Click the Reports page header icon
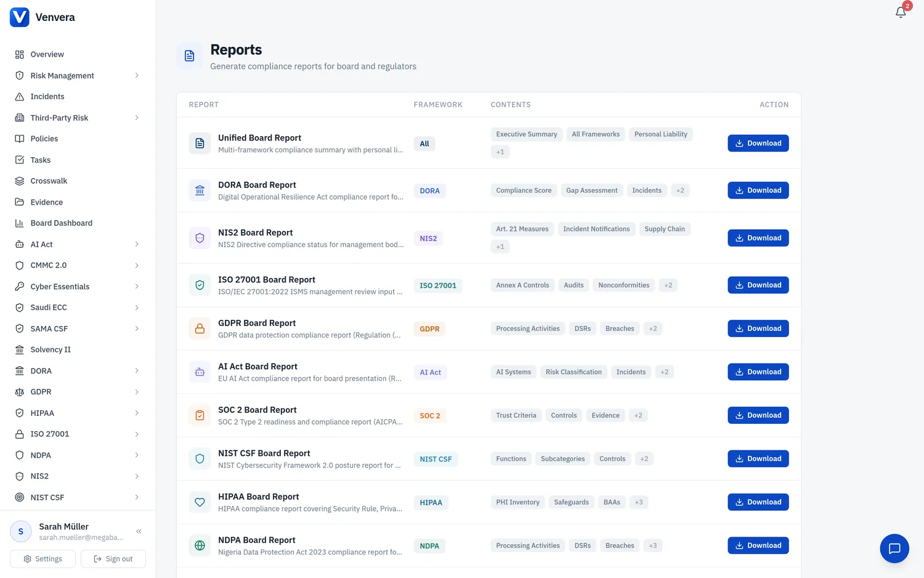 (x=190, y=56)
